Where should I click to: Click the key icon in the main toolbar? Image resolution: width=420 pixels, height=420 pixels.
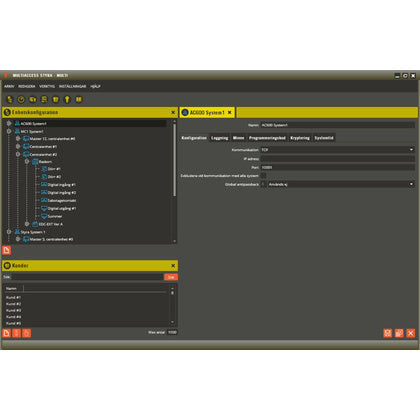(x=67, y=99)
